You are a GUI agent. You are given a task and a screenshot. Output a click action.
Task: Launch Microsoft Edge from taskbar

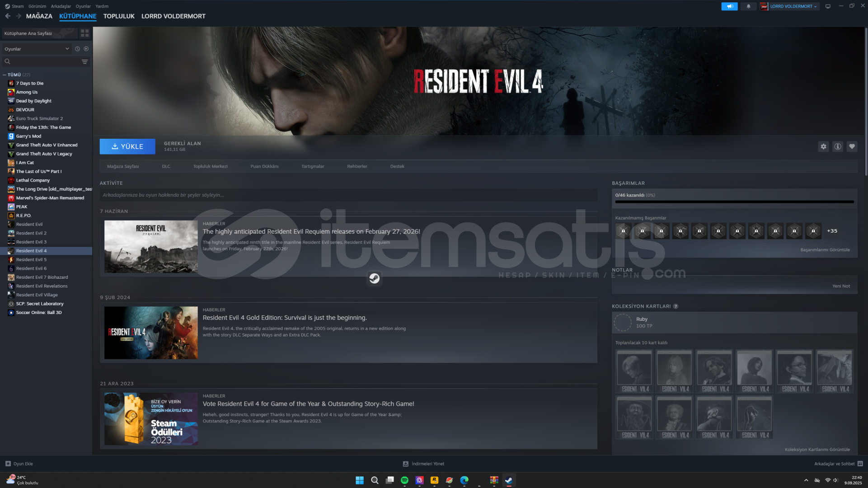pos(464,480)
